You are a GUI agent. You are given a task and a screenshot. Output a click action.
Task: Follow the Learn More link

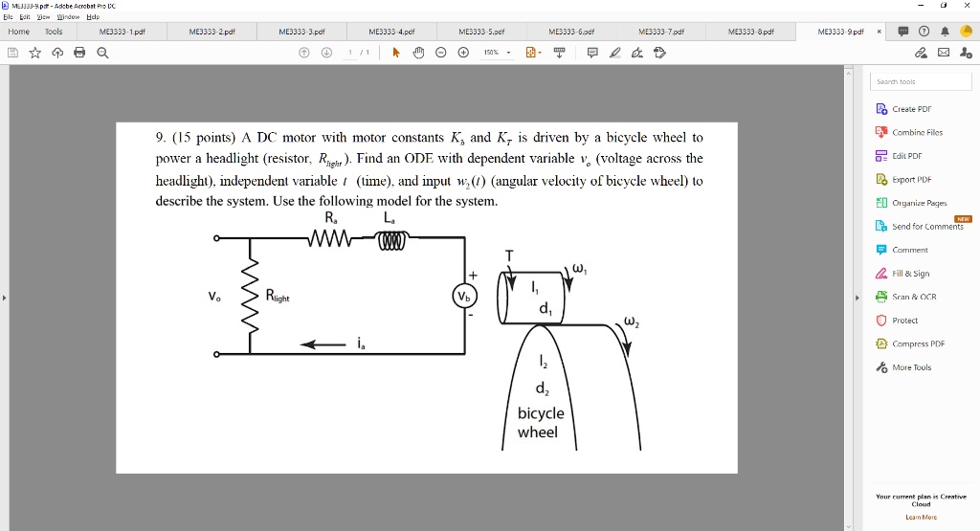pos(921,517)
